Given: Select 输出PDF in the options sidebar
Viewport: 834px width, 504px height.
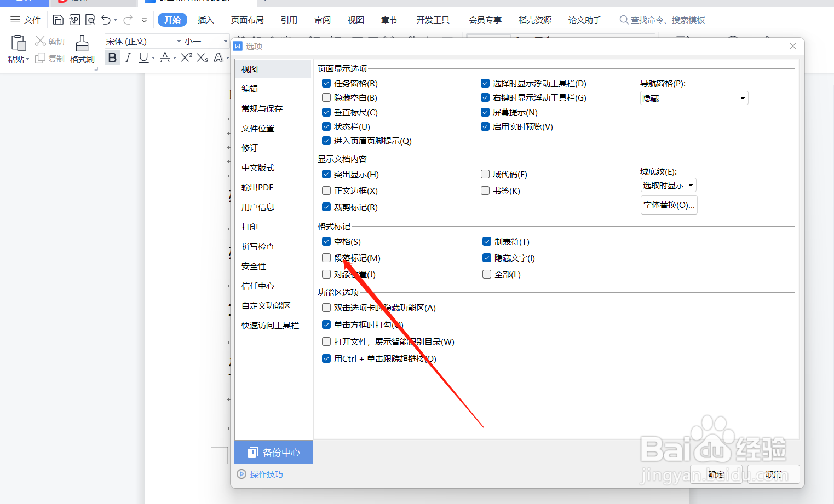Looking at the screenshot, I should point(257,187).
